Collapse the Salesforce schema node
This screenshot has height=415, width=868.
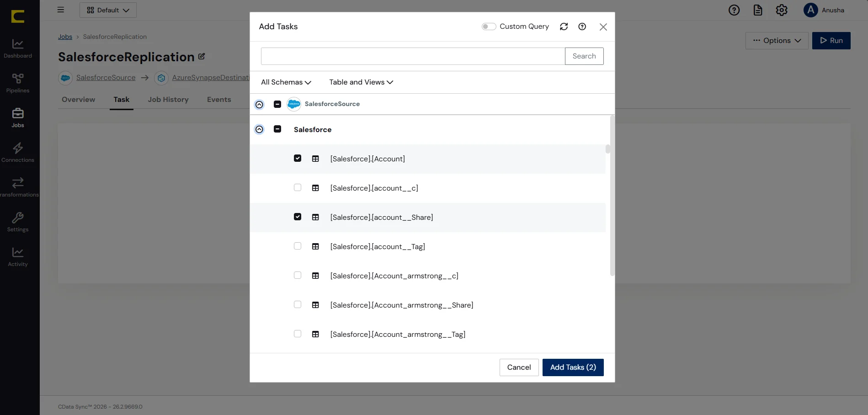259,129
